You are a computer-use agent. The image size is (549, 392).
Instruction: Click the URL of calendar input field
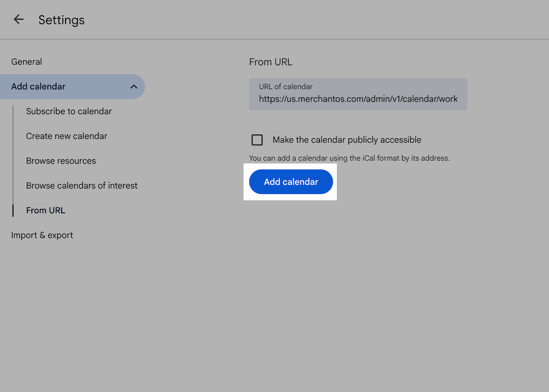(x=358, y=94)
